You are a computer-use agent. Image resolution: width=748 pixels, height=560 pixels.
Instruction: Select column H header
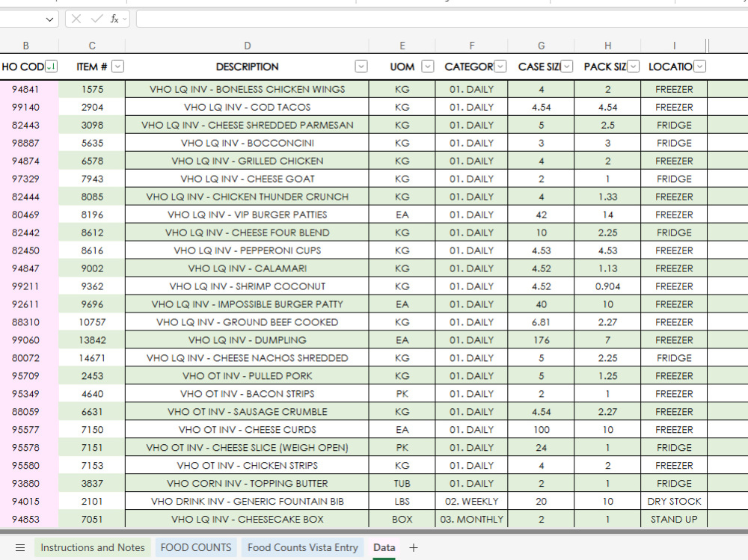click(607, 46)
